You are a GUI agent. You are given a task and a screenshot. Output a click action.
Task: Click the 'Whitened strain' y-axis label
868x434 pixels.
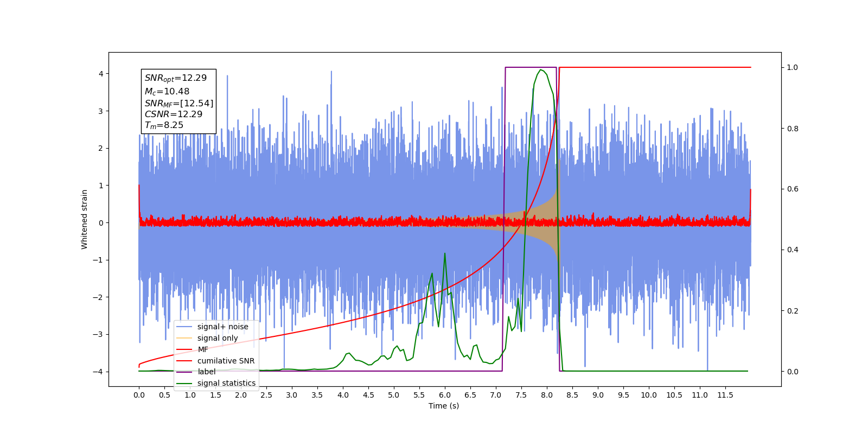(x=85, y=219)
